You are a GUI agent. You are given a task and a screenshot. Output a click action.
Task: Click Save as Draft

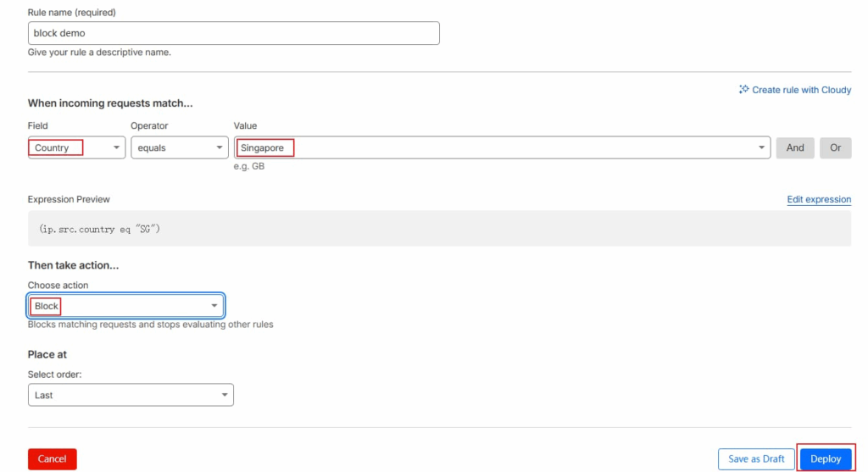[756, 458]
